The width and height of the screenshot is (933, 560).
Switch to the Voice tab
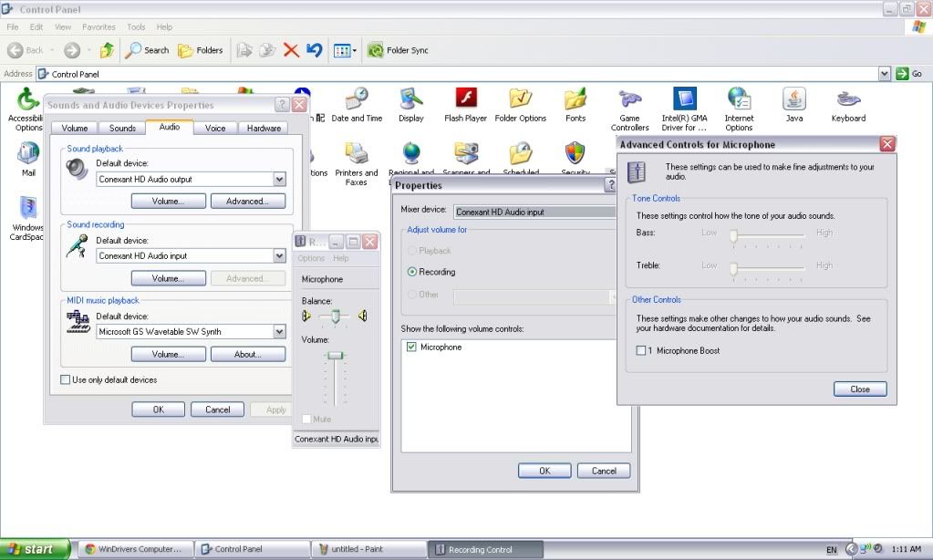click(x=215, y=128)
